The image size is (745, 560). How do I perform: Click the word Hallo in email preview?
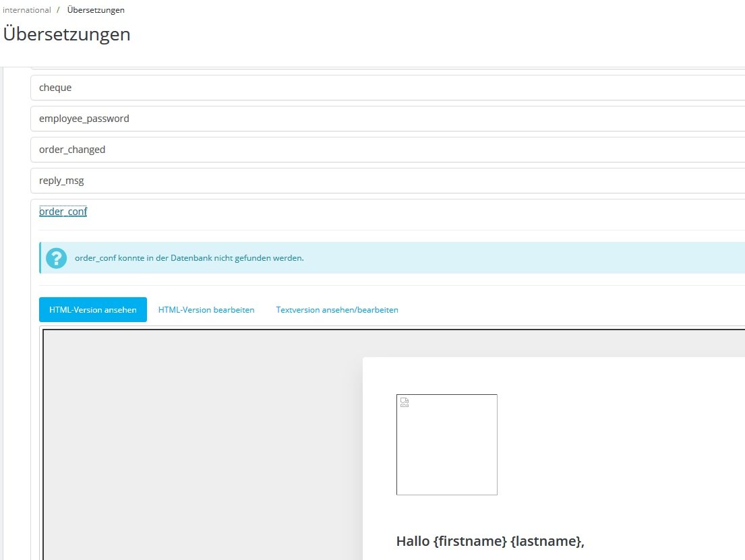(413, 541)
